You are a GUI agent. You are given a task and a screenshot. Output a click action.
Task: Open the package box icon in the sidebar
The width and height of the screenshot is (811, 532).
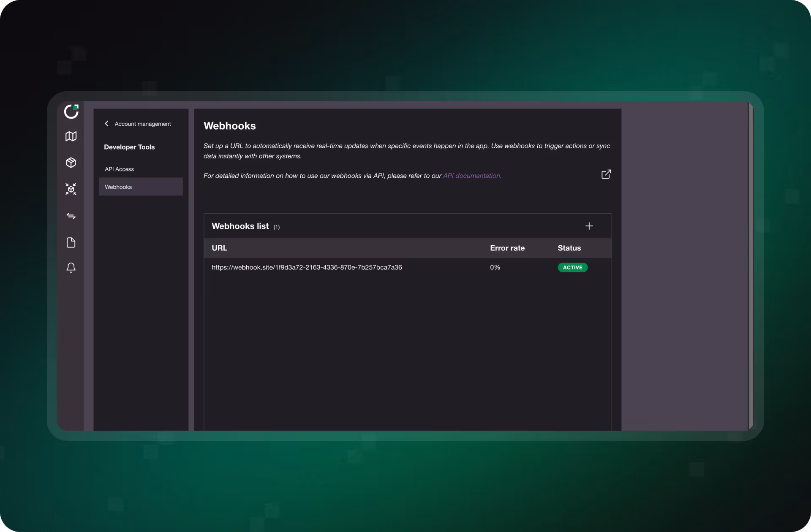pyautogui.click(x=71, y=163)
